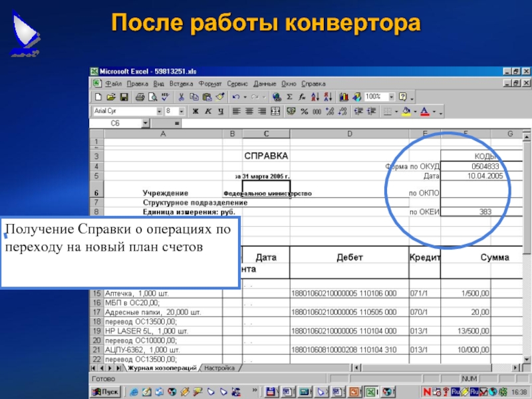Decrease cell indent
The image size is (532, 399).
[358, 111]
